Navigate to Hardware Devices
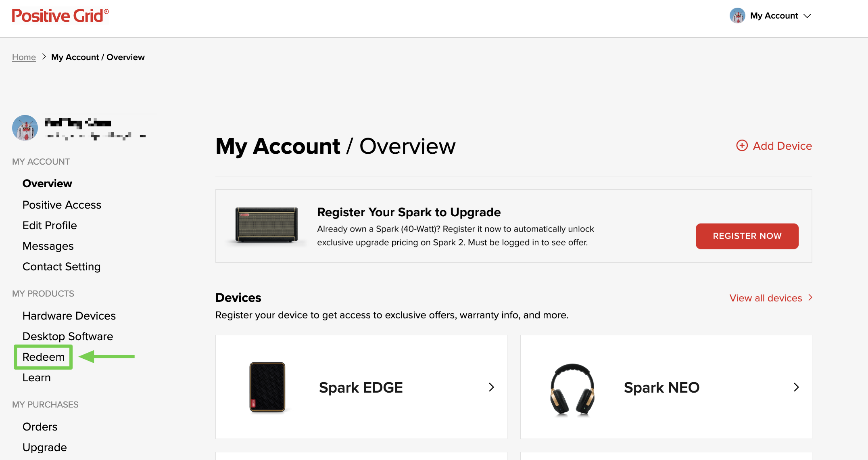Image resolution: width=868 pixels, height=460 pixels. point(69,316)
